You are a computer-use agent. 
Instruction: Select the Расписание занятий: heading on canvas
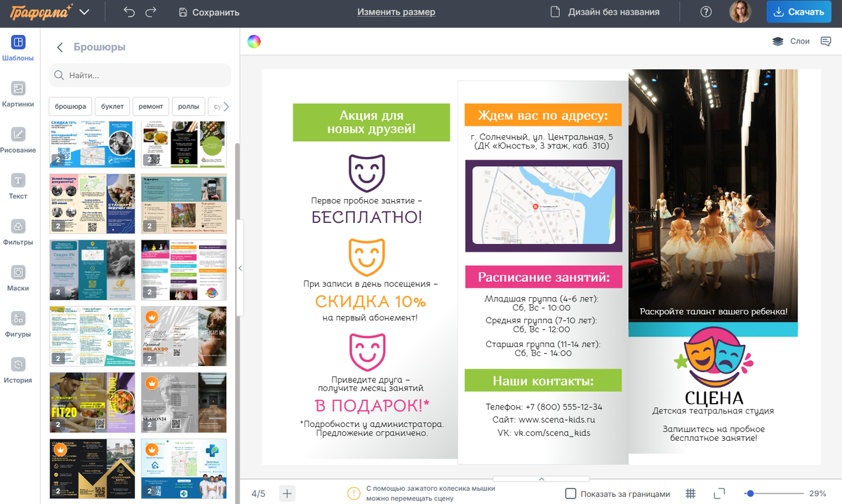click(x=543, y=277)
